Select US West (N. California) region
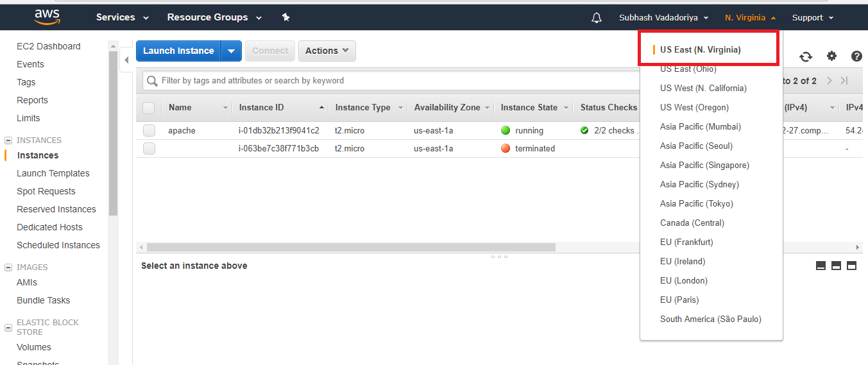Screen dimensions: 868x365 (x=703, y=88)
